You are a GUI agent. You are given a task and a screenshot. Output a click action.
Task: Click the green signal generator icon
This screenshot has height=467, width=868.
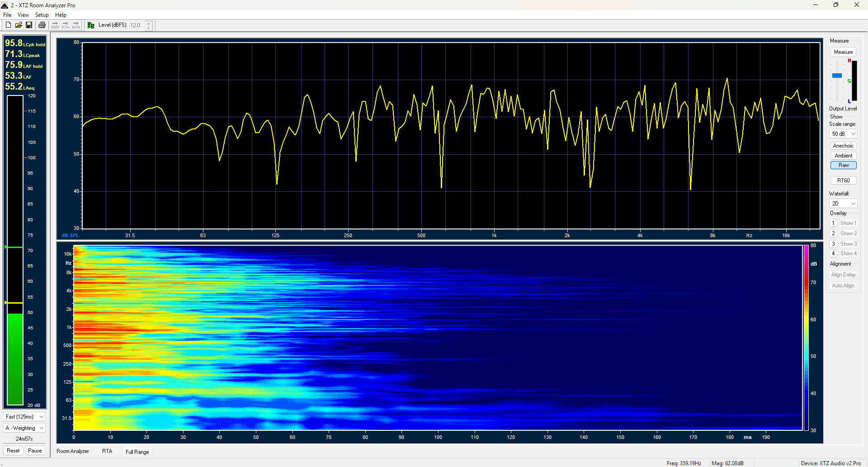point(91,25)
